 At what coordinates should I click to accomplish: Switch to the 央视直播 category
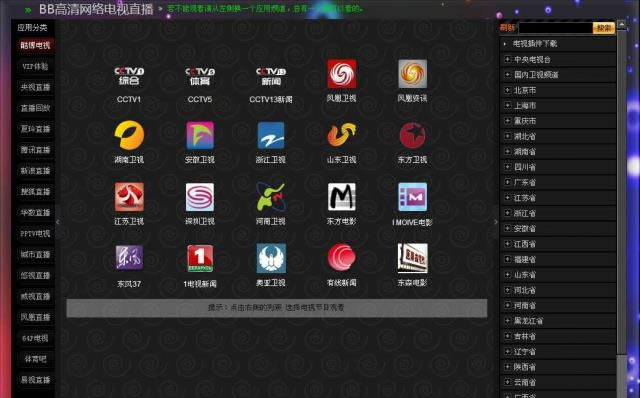click(36, 87)
